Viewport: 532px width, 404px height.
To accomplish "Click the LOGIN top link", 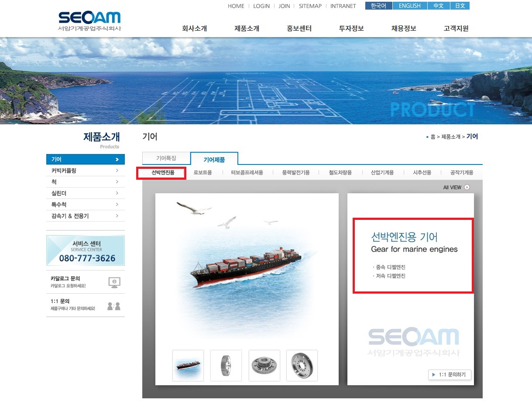I will [x=261, y=6].
